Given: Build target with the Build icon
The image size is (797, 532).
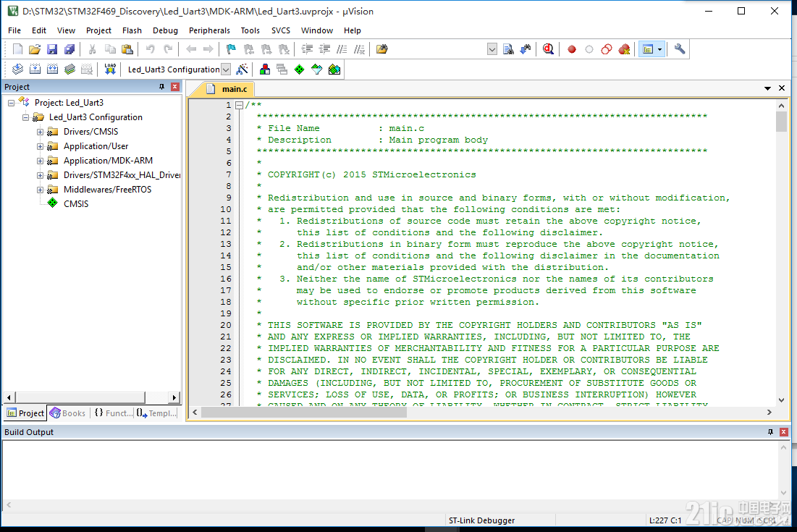Looking at the screenshot, I should [35, 69].
